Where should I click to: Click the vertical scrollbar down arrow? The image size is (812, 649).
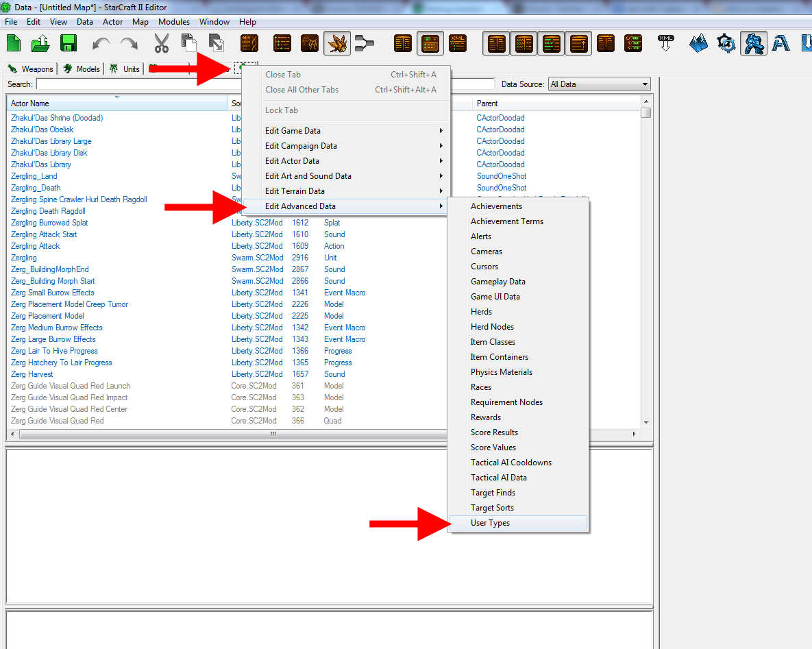point(645,423)
